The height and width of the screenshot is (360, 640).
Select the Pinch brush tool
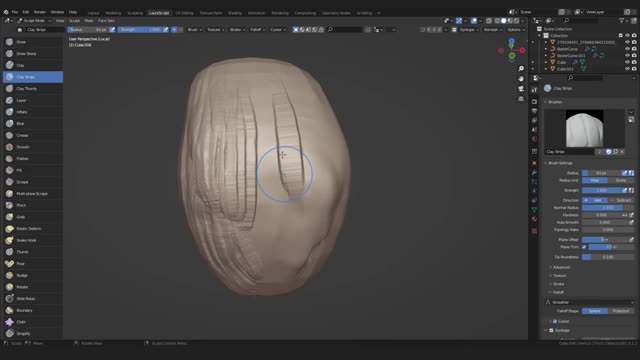33,205
